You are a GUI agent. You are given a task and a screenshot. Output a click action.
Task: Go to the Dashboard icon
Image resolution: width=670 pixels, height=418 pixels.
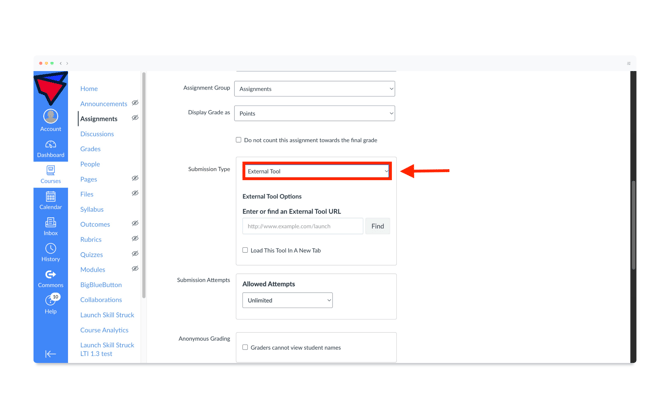[50, 144]
